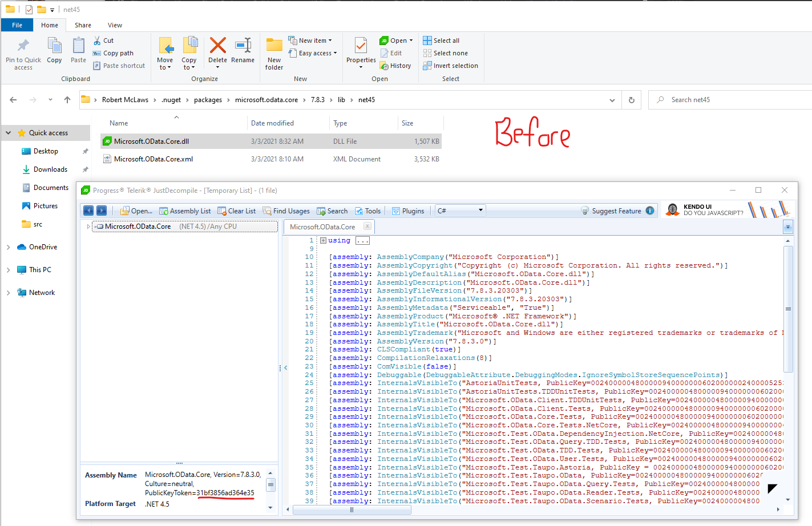Open src folder in Quick access
The width and height of the screenshot is (812, 526).
pos(38,224)
